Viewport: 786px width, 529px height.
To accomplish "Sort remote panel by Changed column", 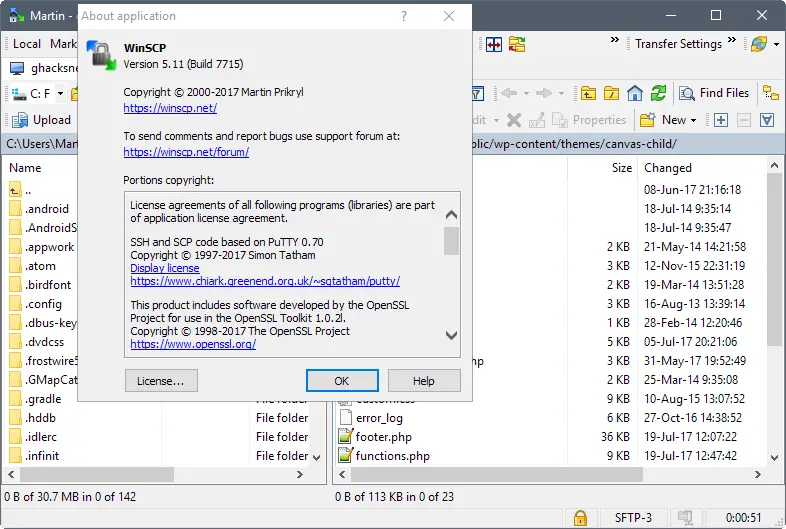I will tap(668, 168).
